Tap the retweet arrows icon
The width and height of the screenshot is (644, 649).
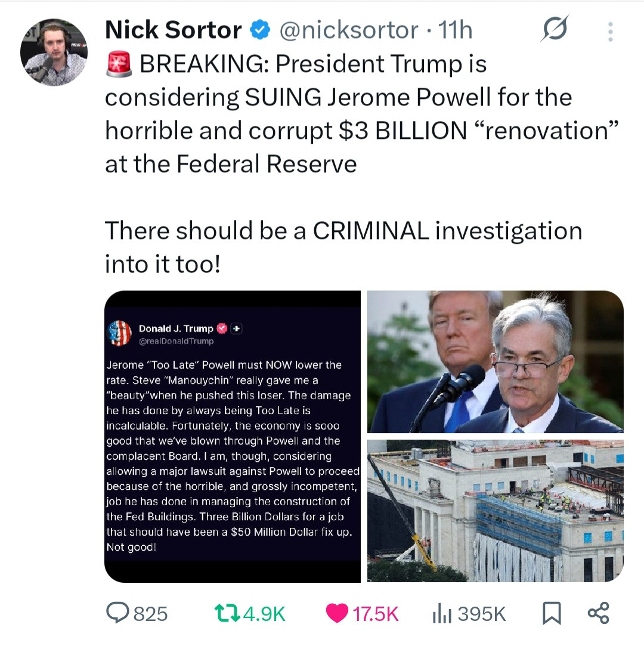(227, 613)
